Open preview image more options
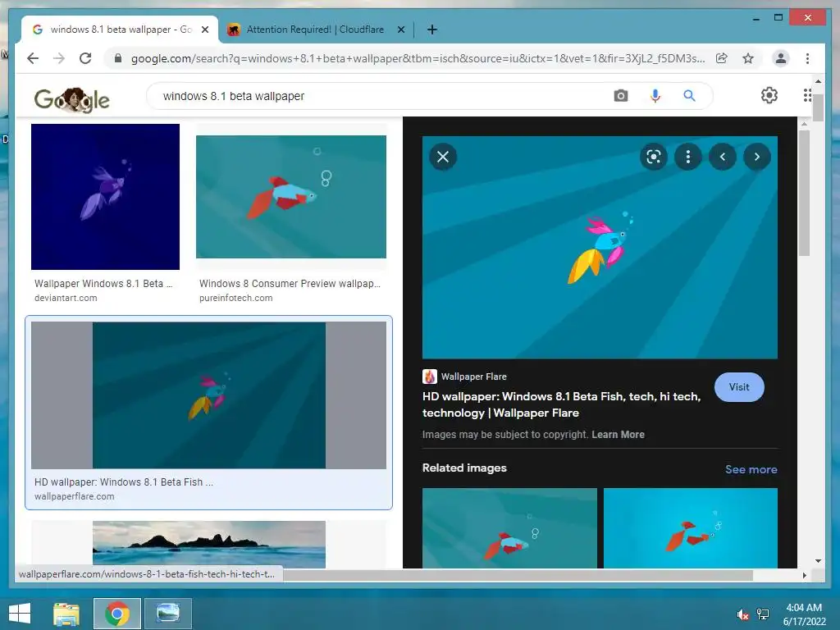 (x=688, y=157)
